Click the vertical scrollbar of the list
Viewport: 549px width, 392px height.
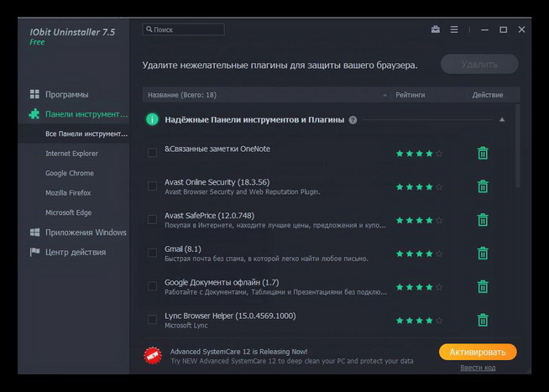pyautogui.click(x=517, y=145)
